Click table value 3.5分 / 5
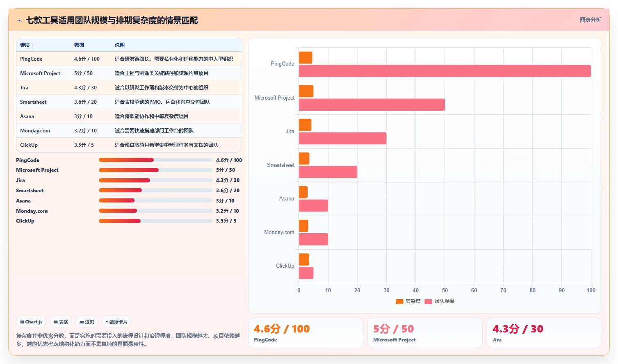Image resolution: width=618 pixels, height=364 pixels. point(84,145)
